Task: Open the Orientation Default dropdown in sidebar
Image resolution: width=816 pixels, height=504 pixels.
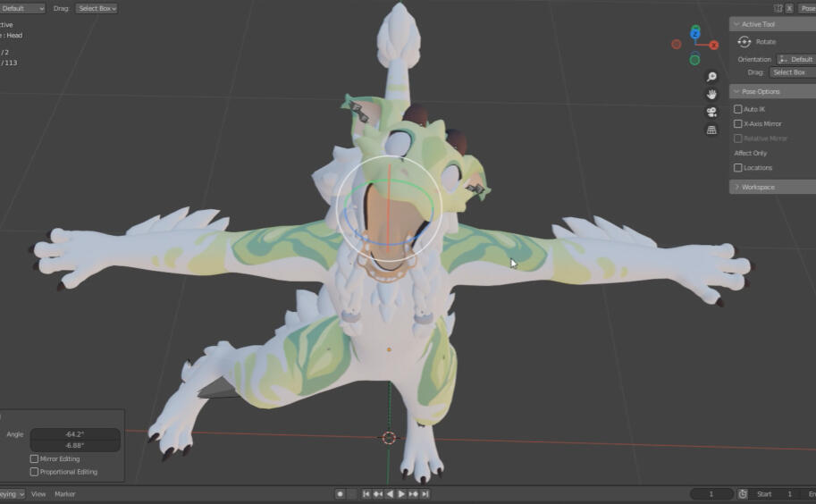Action: tap(795, 59)
